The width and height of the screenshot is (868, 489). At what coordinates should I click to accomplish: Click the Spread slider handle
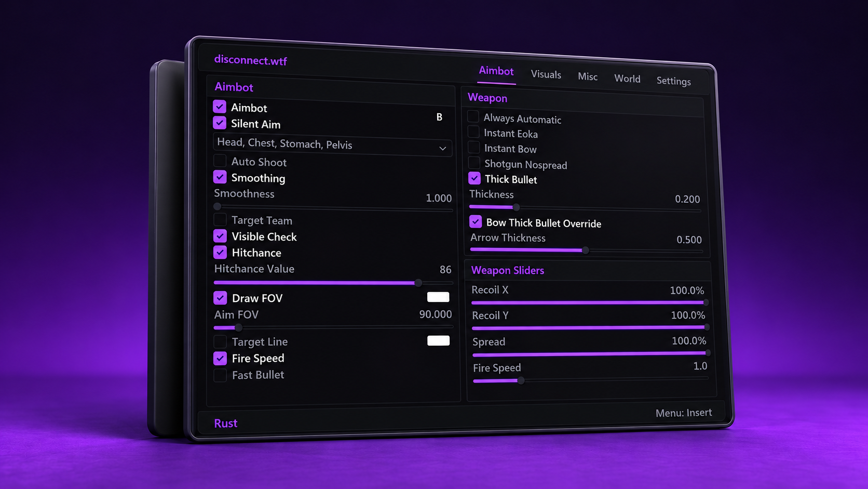[x=708, y=353]
